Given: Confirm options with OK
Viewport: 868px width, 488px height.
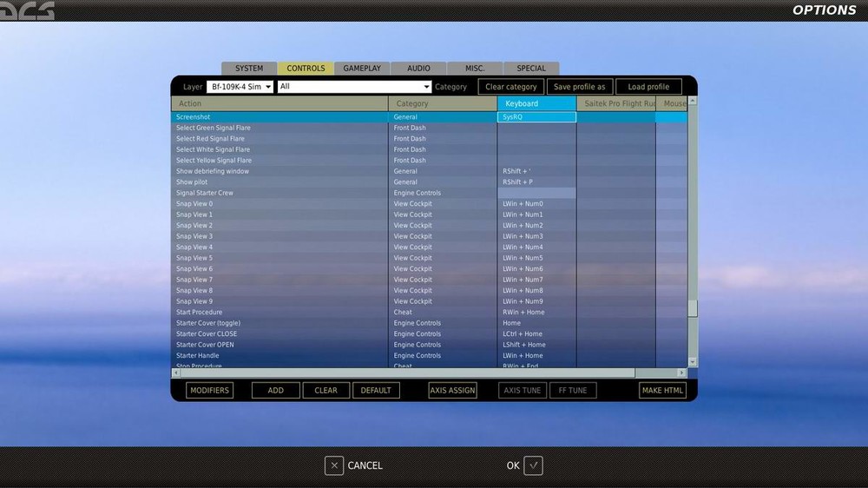Looking at the screenshot, I should pyautogui.click(x=524, y=465).
